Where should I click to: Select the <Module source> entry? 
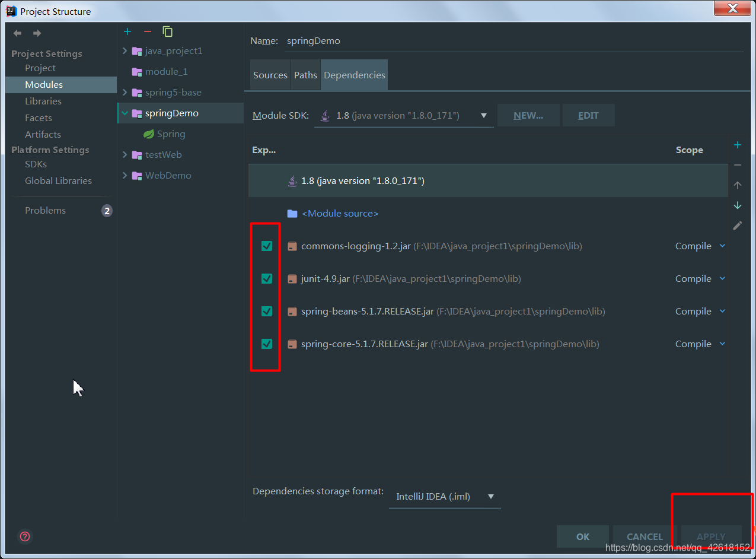tap(340, 214)
